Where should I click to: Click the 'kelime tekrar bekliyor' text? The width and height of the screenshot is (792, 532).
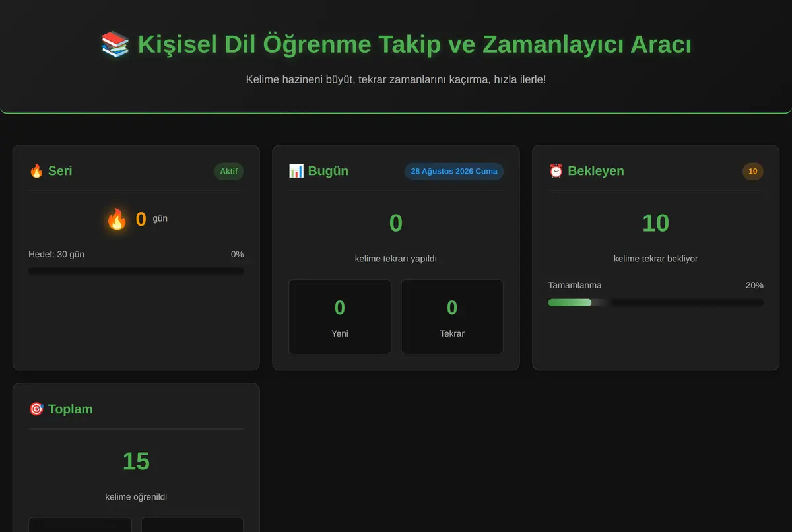[656, 259]
